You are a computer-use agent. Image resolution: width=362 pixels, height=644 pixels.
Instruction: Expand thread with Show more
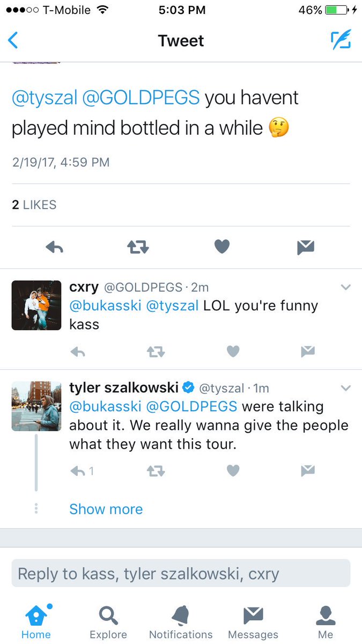[106, 509]
